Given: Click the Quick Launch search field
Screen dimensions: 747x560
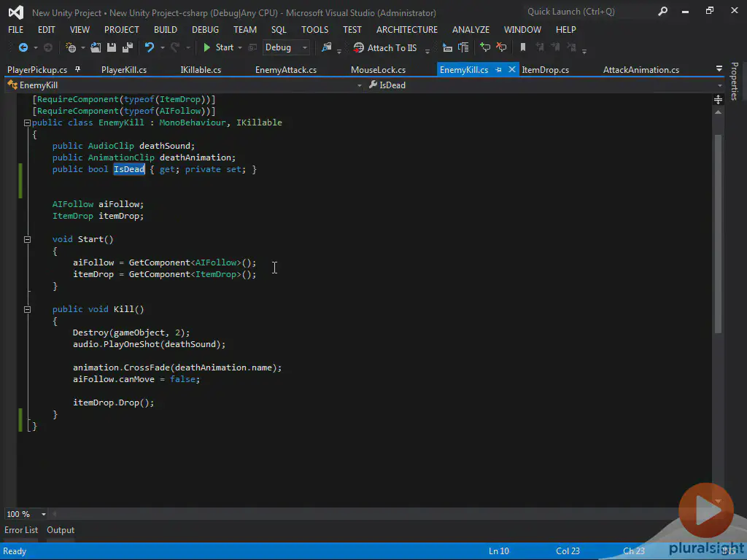Looking at the screenshot, I should coord(591,12).
